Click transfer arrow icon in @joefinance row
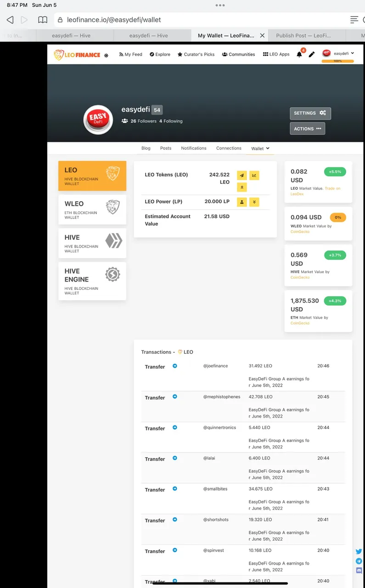The height and width of the screenshot is (588, 365). click(175, 366)
